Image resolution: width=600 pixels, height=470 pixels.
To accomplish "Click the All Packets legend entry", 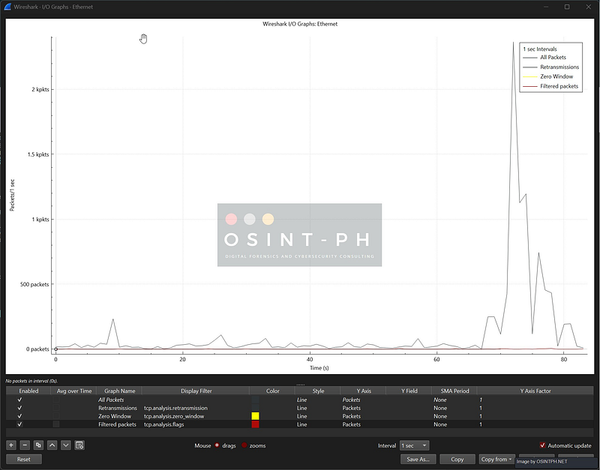I will pos(553,57).
